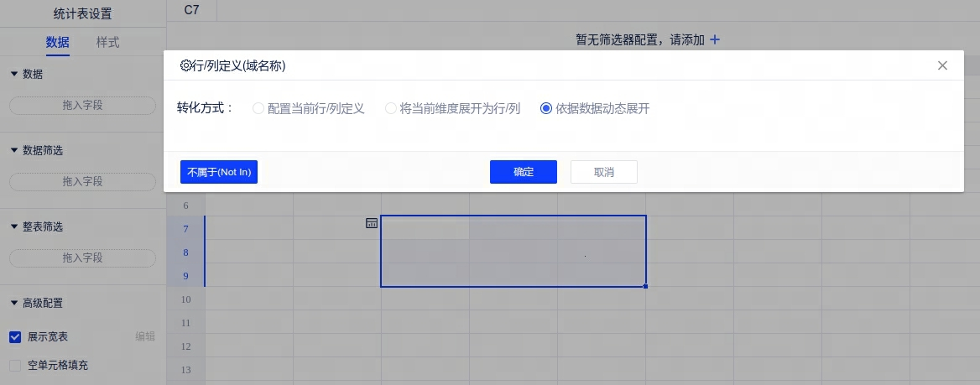Toggle the 展示宽表 checkbox
This screenshot has height=385, width=980.
click(x=15, y=337)
